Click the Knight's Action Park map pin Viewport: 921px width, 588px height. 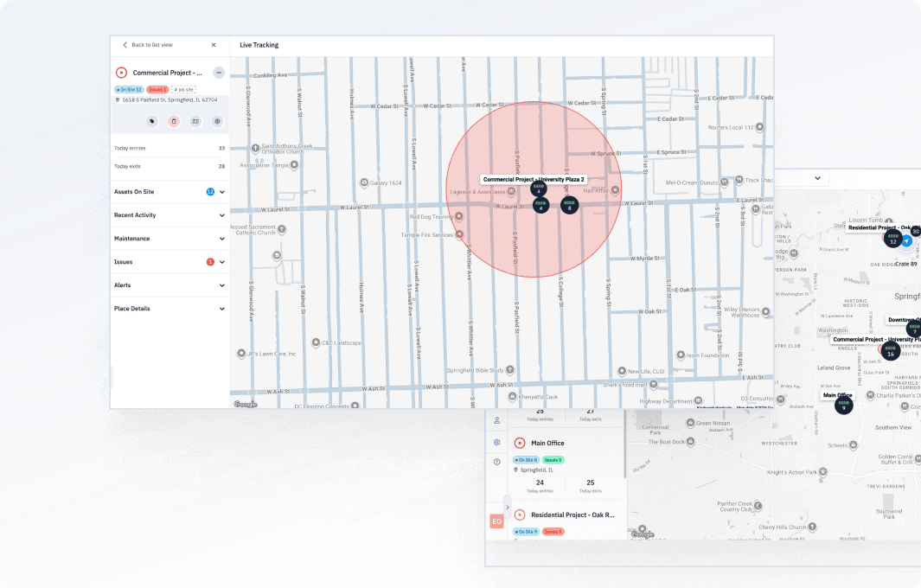click(823, 471)
